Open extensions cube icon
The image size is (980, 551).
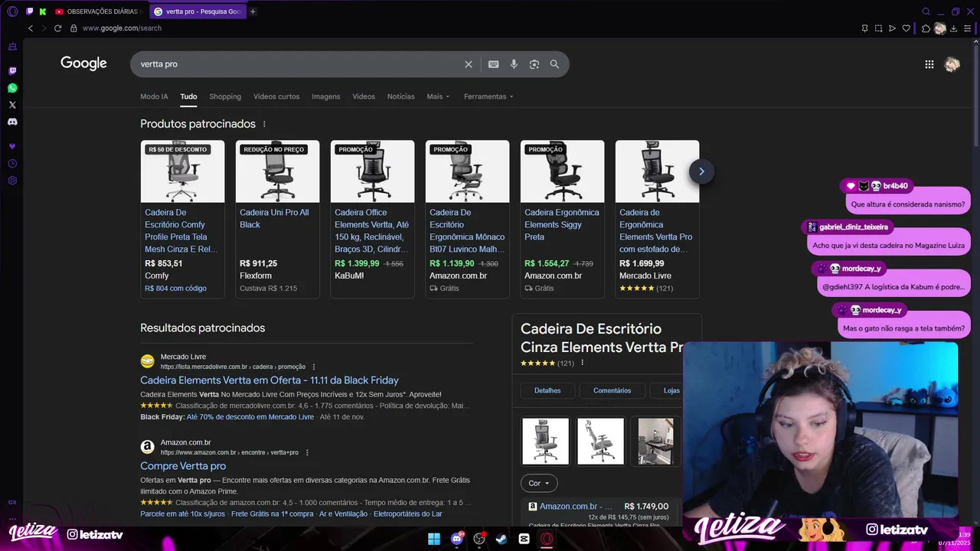click(x=926, y=28)
